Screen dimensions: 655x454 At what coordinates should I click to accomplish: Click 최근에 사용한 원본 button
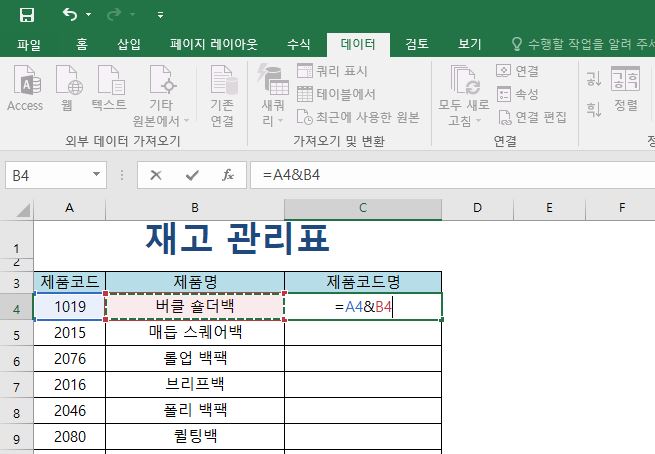(358, 117)
